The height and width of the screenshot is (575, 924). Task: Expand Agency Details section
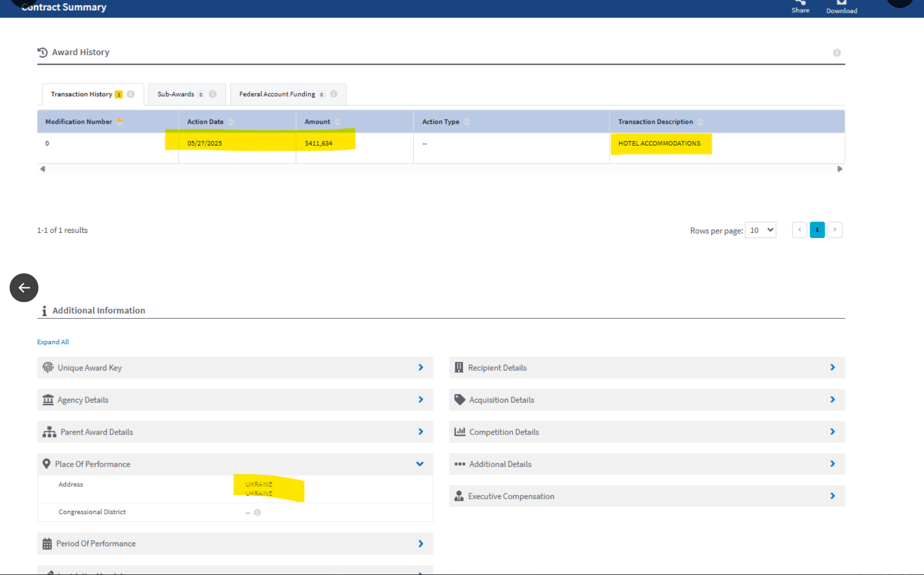pyautogui.click(x=235, y=400)
